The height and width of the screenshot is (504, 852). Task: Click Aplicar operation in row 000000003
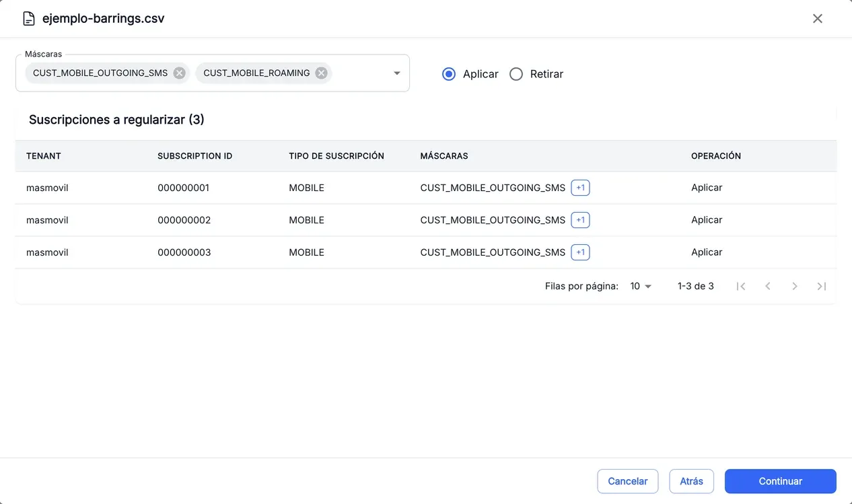click(x=707, y=252)
